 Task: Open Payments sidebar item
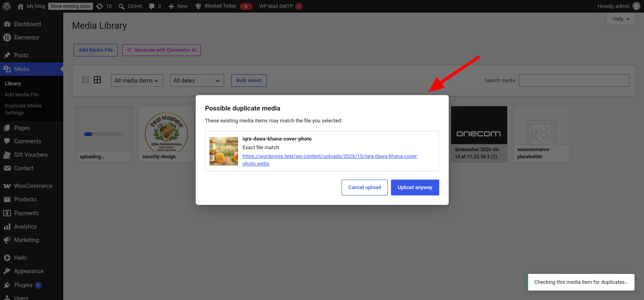(32, 213)
